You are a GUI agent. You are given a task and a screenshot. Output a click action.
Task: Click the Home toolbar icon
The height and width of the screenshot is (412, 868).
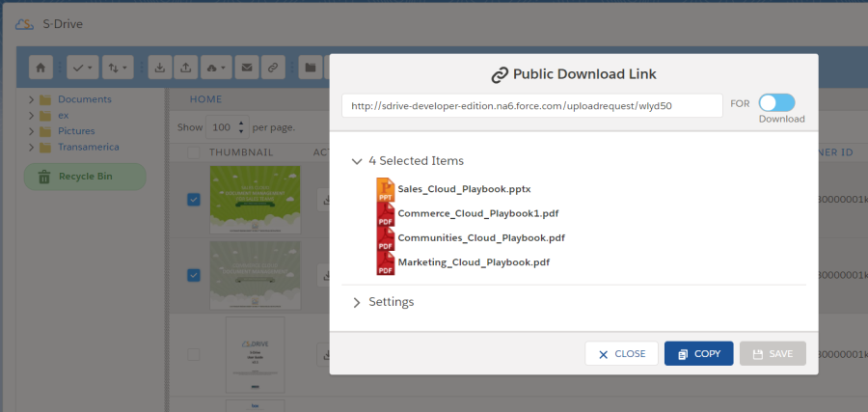point(41,68)
